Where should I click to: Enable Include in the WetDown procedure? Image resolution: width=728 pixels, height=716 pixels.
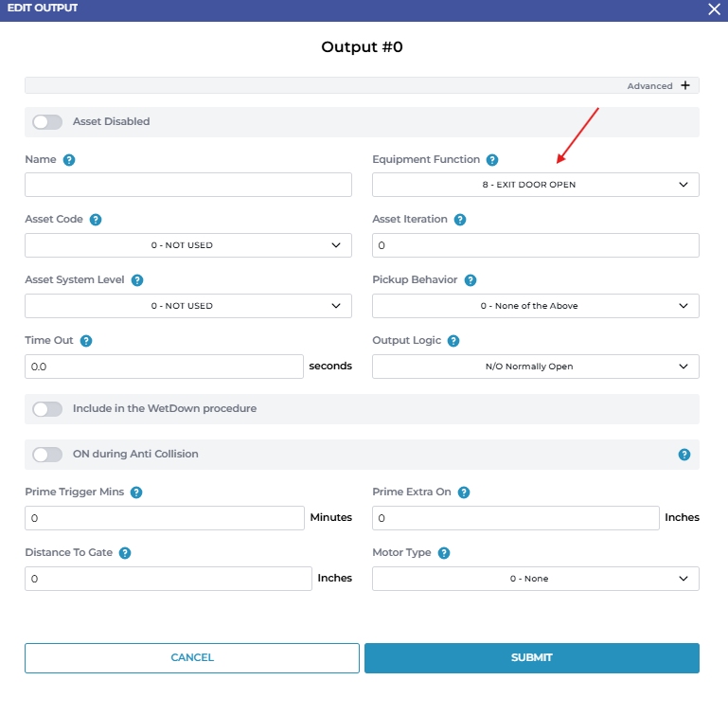pyautogui.click(x=47, y=409)
